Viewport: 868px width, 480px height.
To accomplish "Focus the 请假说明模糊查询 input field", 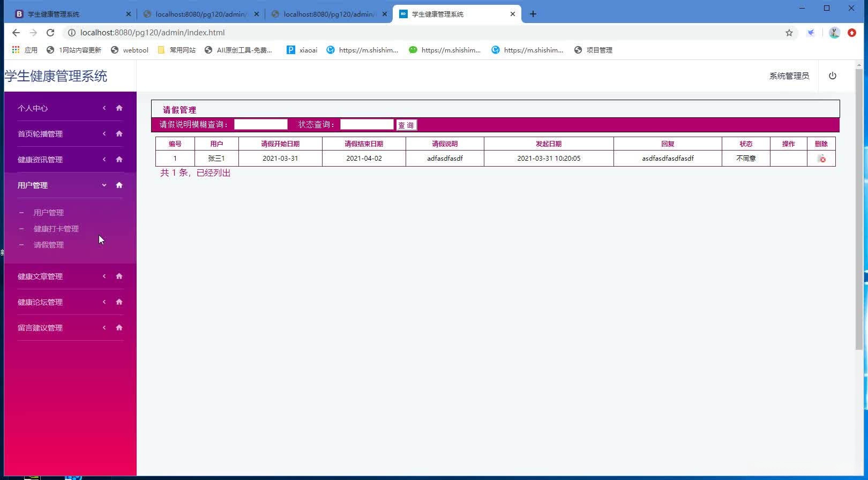I will [261, 124].
